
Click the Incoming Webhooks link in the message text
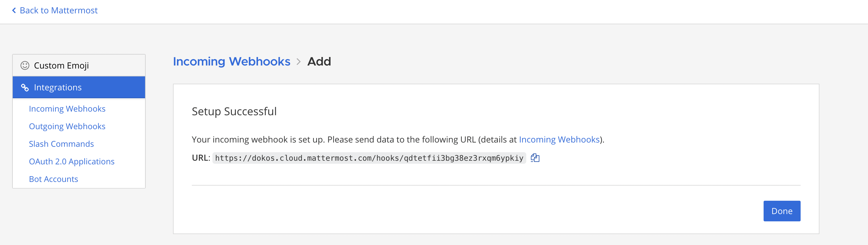pyautogui.click(x=558, y=139)
